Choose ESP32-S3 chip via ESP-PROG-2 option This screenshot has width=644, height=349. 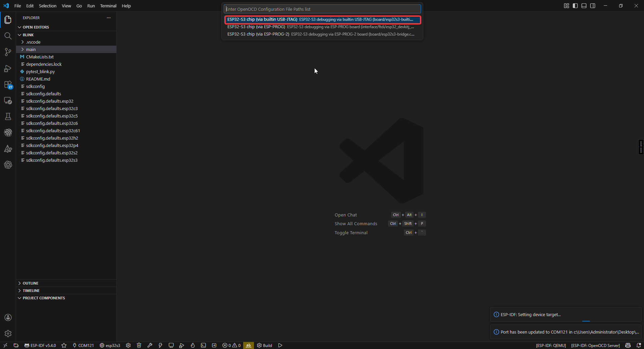(322, 34)
